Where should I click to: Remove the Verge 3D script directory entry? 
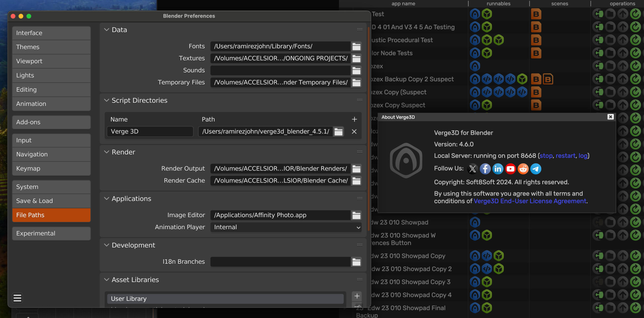(354, 131)
